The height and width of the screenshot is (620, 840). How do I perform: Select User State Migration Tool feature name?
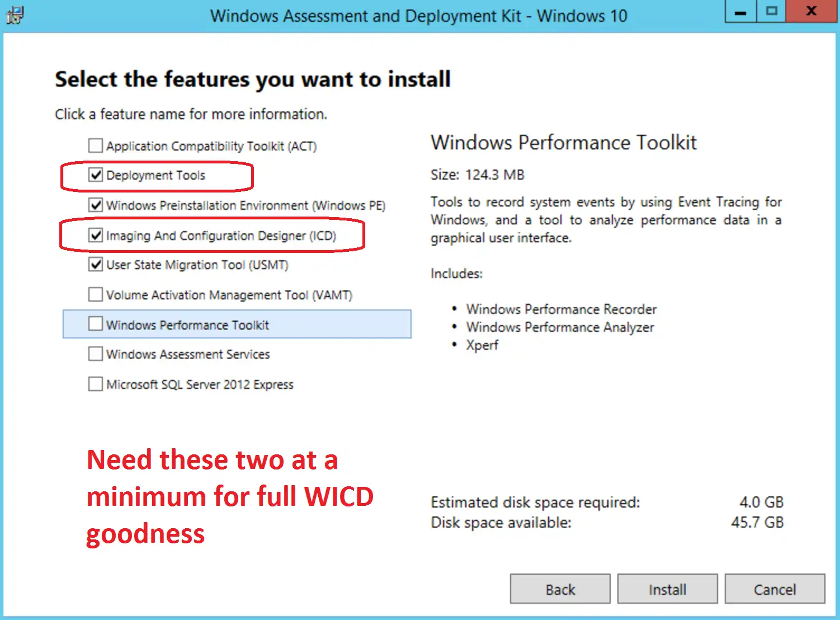[x=197, y=265]
